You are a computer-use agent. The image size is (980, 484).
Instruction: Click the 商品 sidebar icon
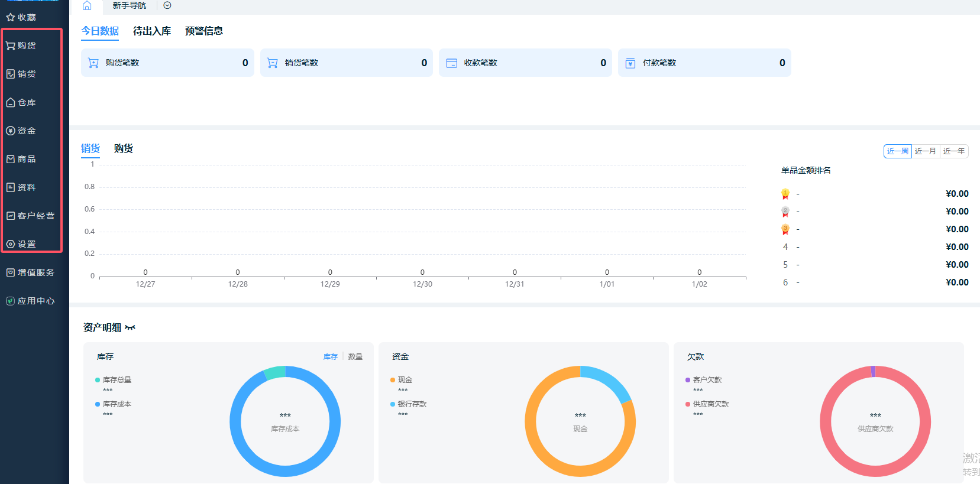[x=11, y=159]
